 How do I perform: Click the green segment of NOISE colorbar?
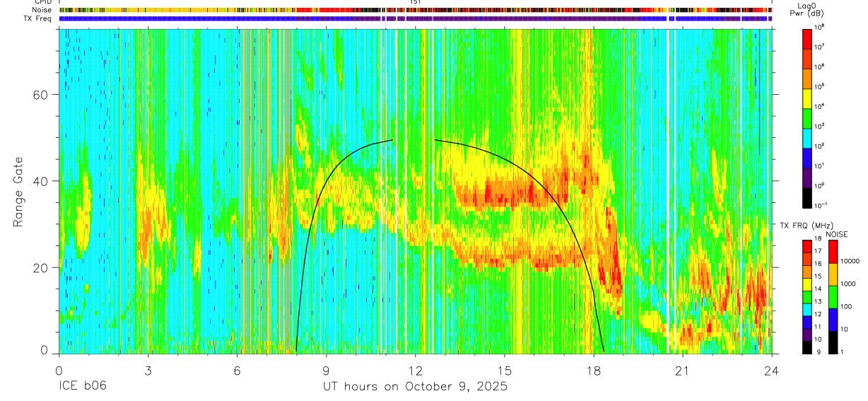833,297
